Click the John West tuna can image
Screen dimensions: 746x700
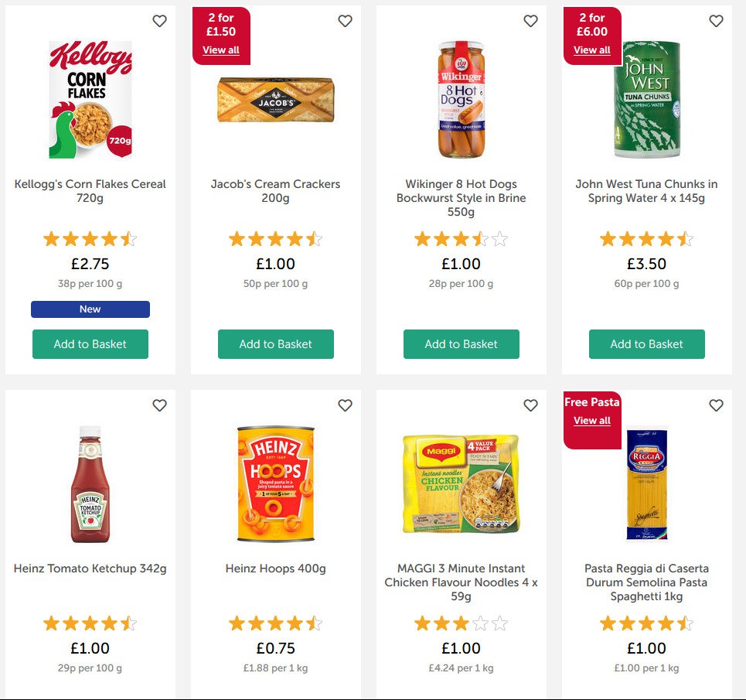click(647, 99)
